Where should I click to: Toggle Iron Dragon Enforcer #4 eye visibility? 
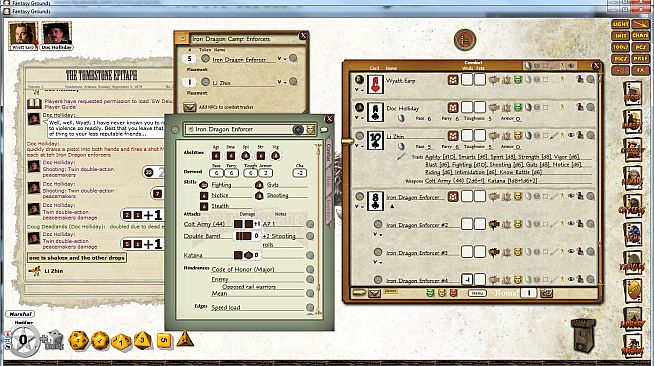pos(571,279)
